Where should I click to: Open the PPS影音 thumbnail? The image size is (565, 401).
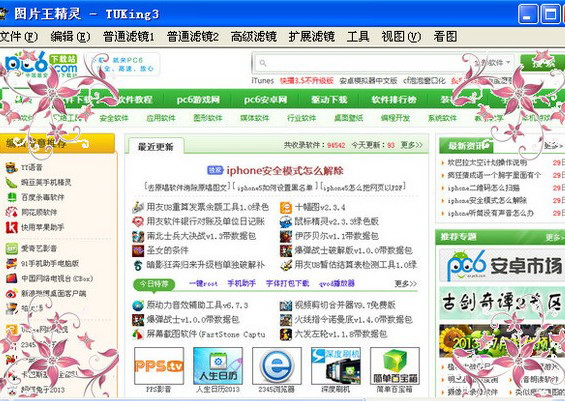click(159, 366)
